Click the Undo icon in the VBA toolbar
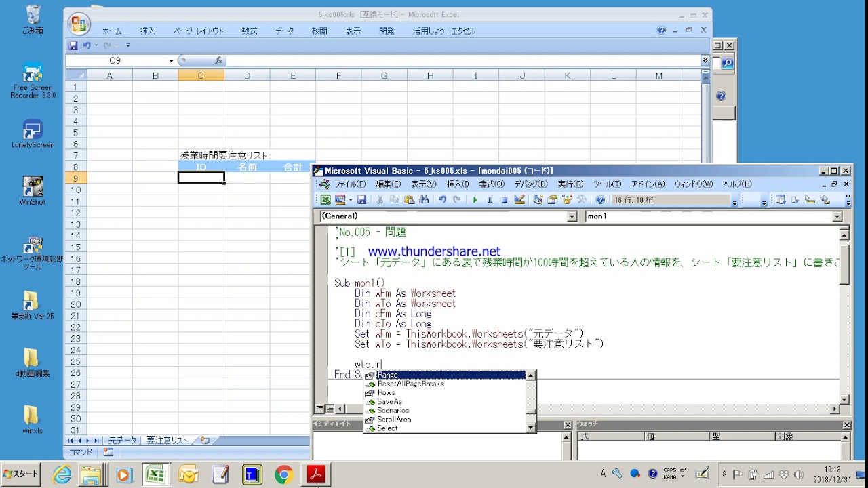The image size is (868, 488). 442,200
